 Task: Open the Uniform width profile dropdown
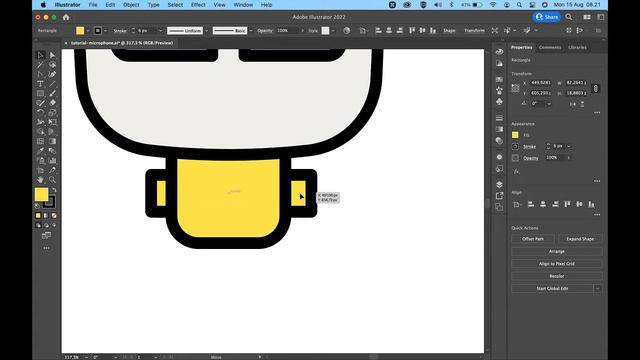tap(207, 31)
